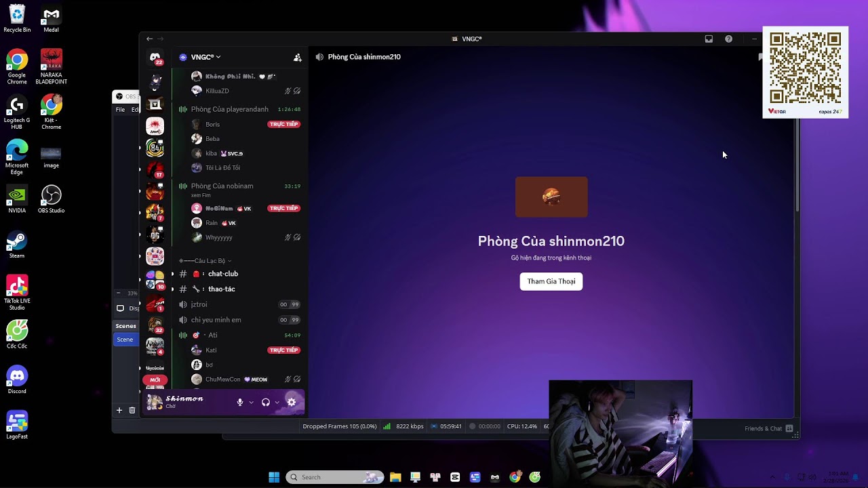Screen dimensions: 868x488
Task: Watch Boris's TRỰC TIẾP live stream
Action: 283,125
